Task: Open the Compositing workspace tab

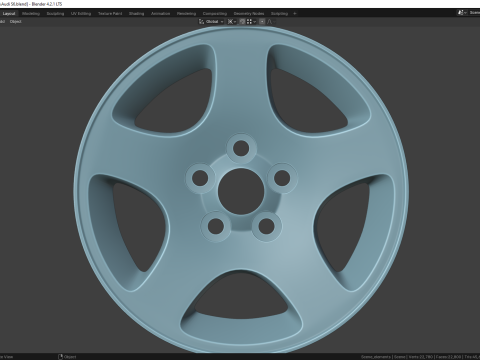Action: (215, 14)
